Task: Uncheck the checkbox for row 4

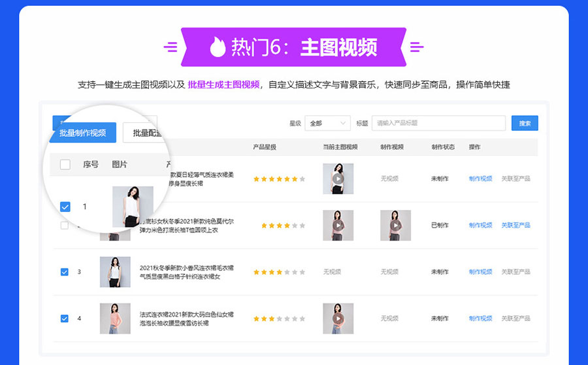Action: pyautogui.click(x=64, y=319)
